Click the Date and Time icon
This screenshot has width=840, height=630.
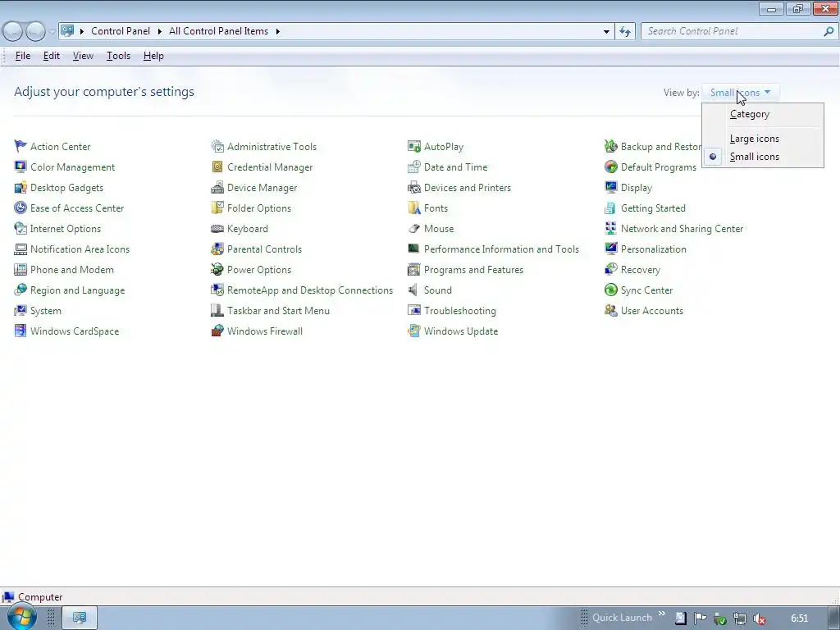point(414,167)
